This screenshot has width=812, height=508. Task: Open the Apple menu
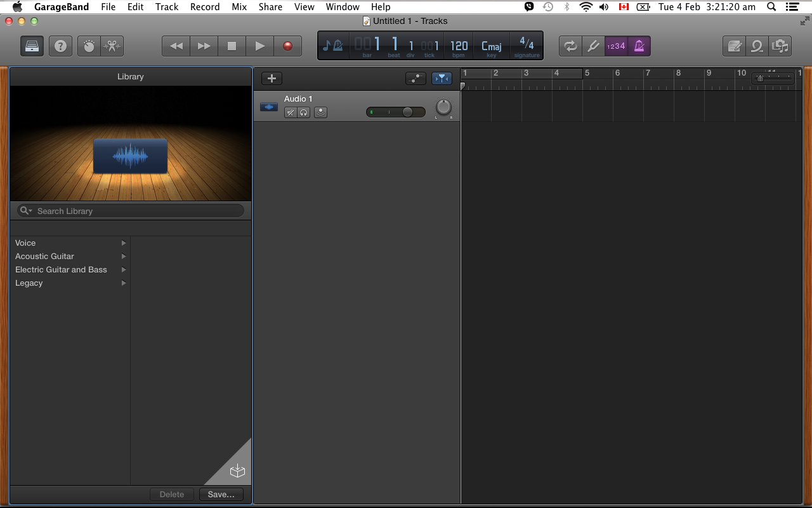click(17, 7)
